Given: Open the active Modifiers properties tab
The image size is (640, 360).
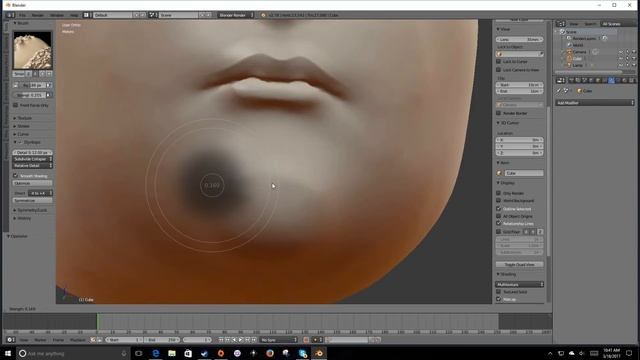Looking at the screenshot, I should pyautogui.click(x=611, y=80).
